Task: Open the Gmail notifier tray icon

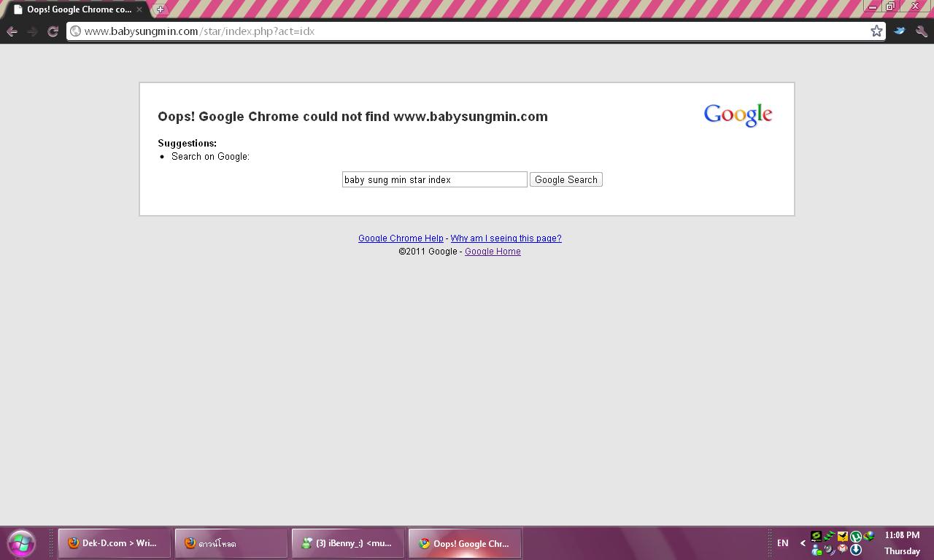Action: point(843,550)
